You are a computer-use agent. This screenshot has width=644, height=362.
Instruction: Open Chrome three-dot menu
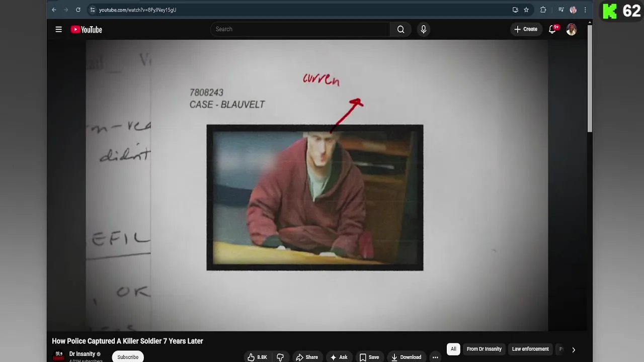[x=585, y=10]
